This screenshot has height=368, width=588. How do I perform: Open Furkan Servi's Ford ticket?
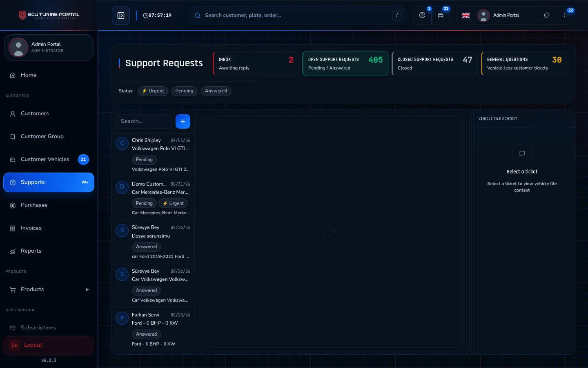coord(153,329)
